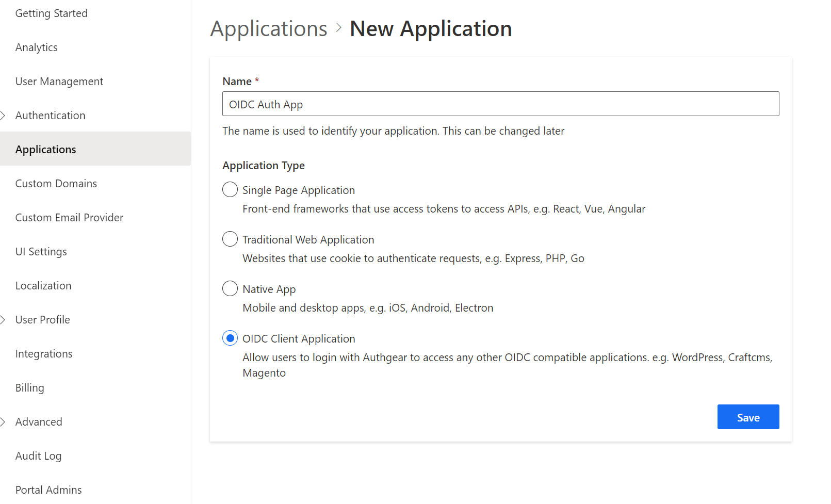Viewport: 831px width, 504px height.
Task: Open the Analytics section
Action: click(36, 47)
